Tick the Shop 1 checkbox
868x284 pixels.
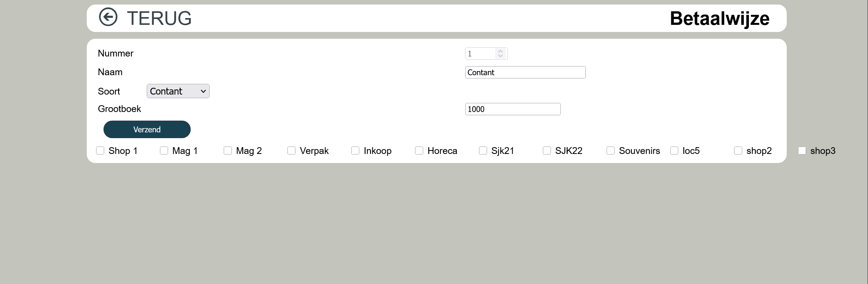tap(100, 151)
